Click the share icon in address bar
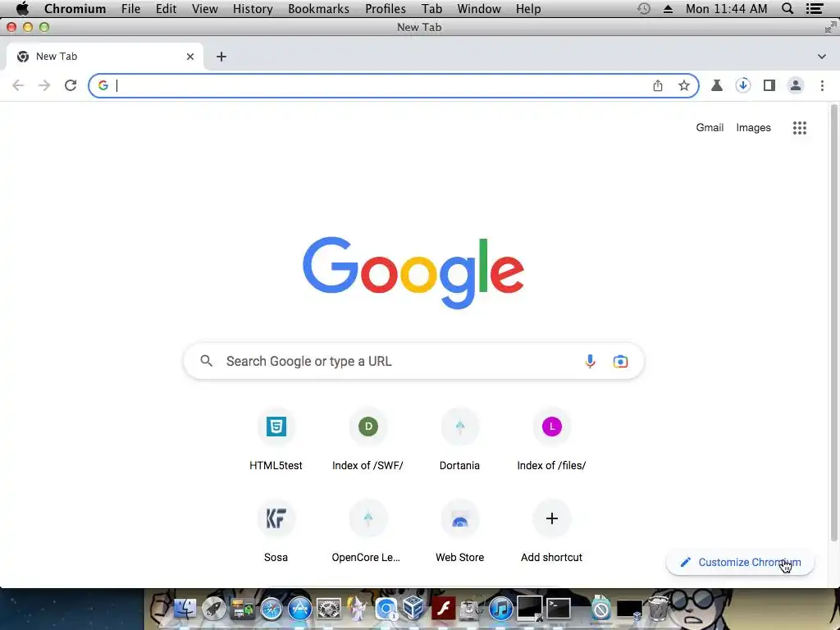 tap(658, 85)
